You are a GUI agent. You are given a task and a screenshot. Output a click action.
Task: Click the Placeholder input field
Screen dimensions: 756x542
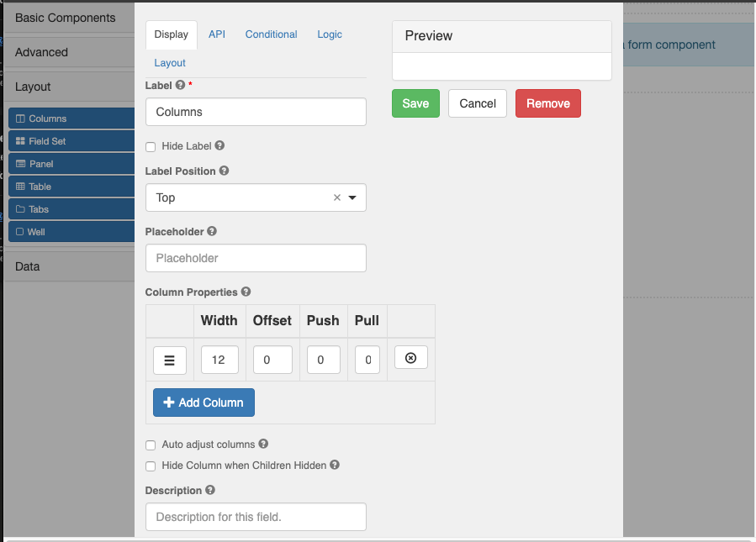pyautogui.click(x=255, y=258)
